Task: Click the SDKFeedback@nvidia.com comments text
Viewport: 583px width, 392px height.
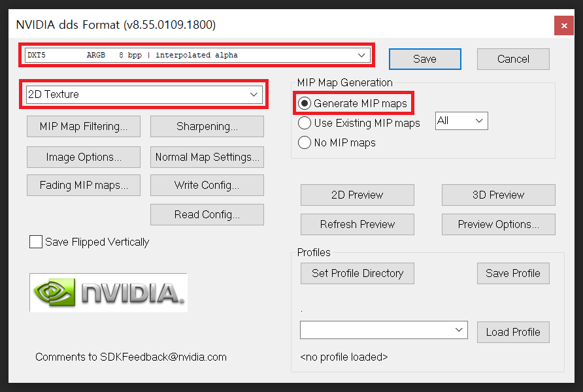Action: pos(131,357)
